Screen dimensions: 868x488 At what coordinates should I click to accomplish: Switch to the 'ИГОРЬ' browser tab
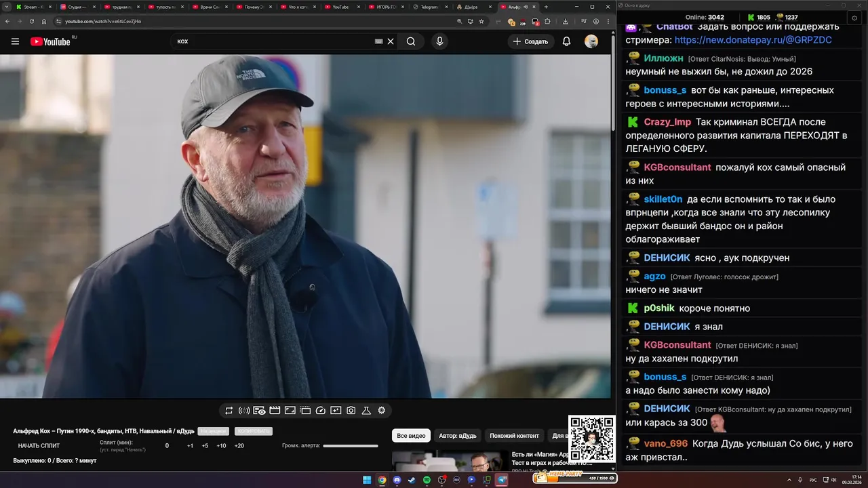[387, 7]
